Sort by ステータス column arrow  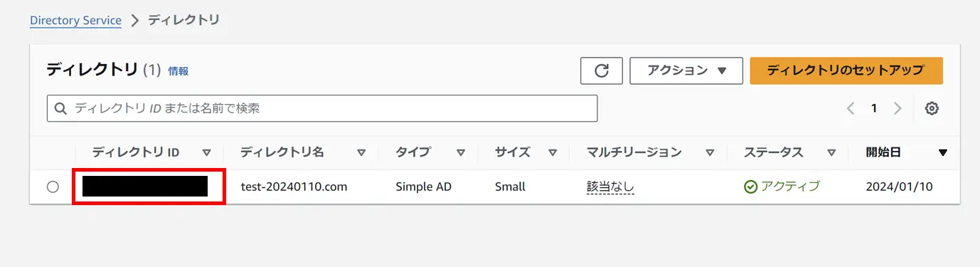tap(831, 152)
